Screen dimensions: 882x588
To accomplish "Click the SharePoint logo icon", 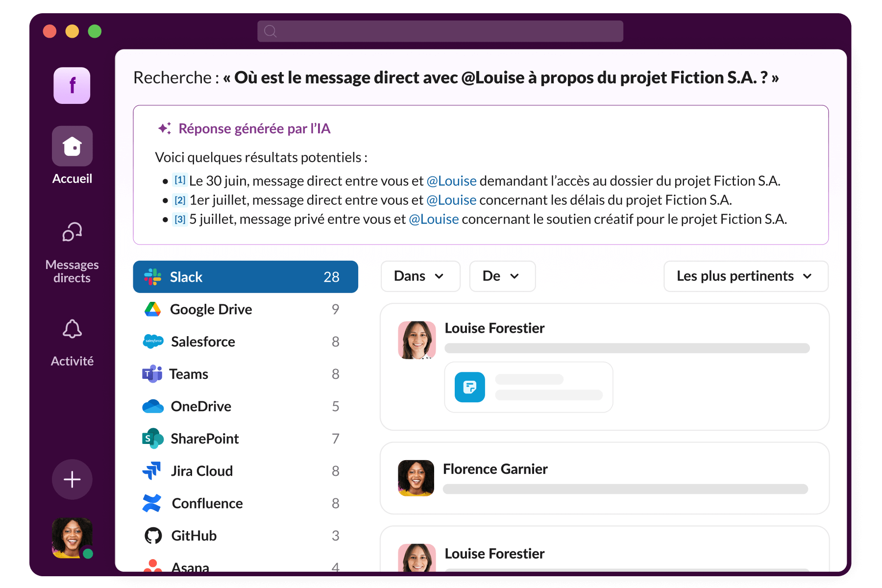I will pyautogui.click(x=152, y=439).
